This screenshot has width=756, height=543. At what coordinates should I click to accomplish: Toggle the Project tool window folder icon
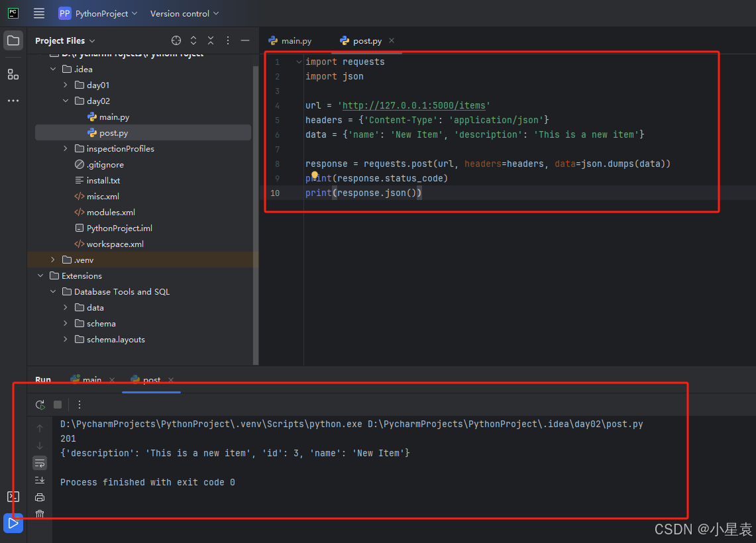pyautogui.click(x=13, y=40)
